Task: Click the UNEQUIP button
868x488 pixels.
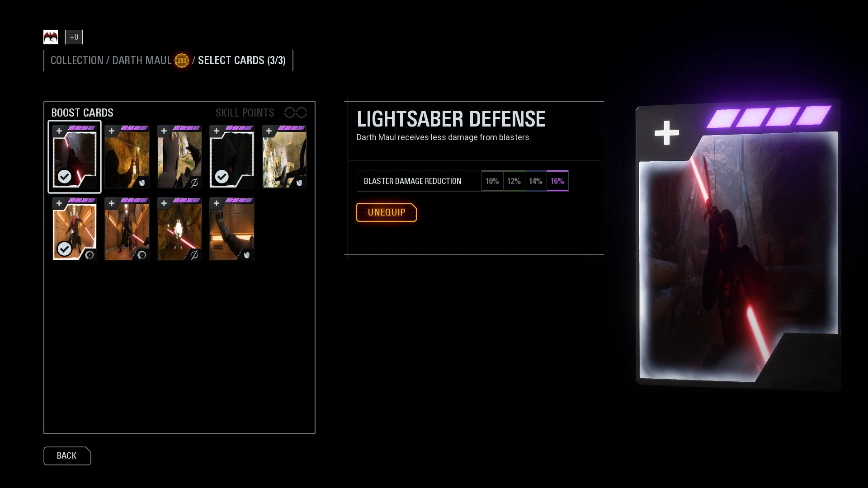Action: [x=387, y=212]
